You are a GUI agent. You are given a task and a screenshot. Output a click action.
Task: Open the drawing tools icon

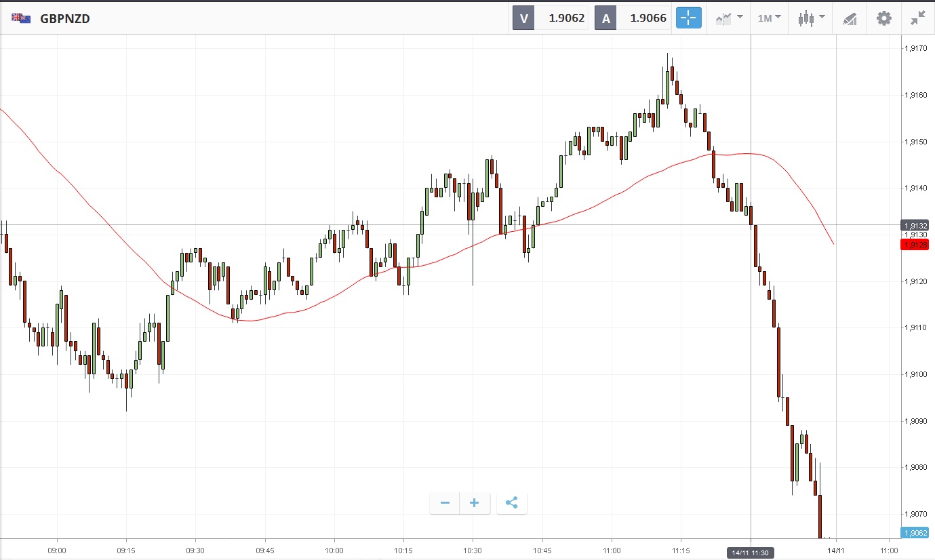click(850, 18)
